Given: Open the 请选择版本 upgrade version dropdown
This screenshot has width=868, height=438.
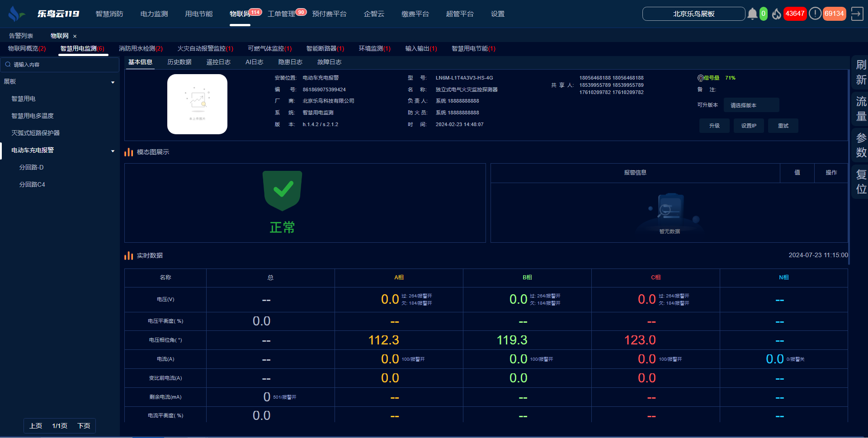Looking at the screenshot, I should click(x=751, y=105).
